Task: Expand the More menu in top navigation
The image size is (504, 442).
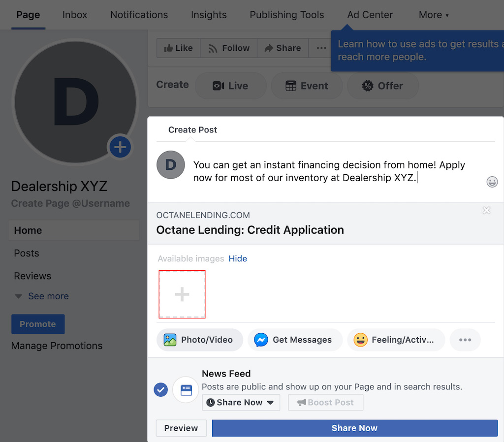Action: [x=433, y=15]
